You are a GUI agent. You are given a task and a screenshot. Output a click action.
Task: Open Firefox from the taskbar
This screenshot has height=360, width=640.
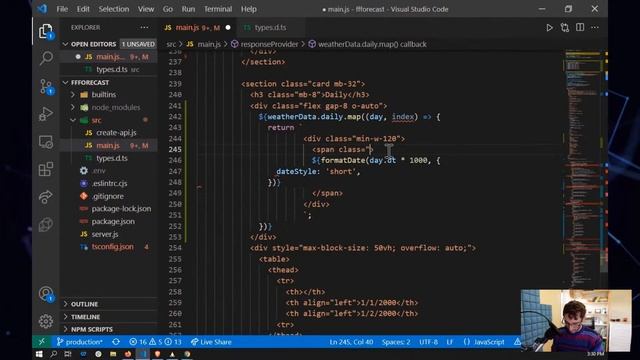(x=127, y=354)
